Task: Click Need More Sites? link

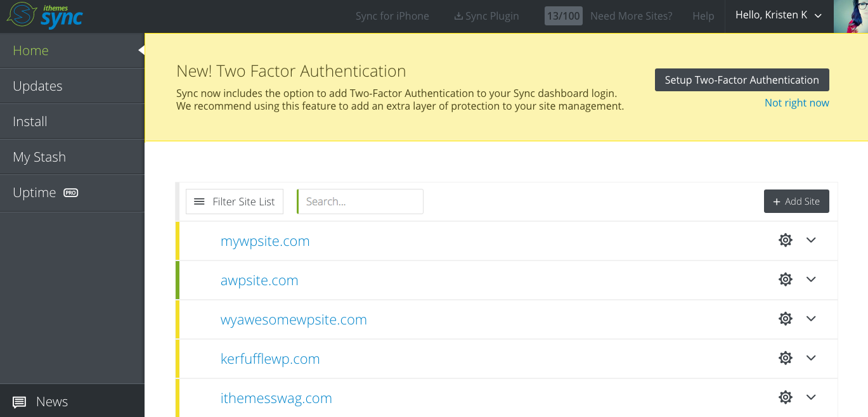Action: [632, 16]
